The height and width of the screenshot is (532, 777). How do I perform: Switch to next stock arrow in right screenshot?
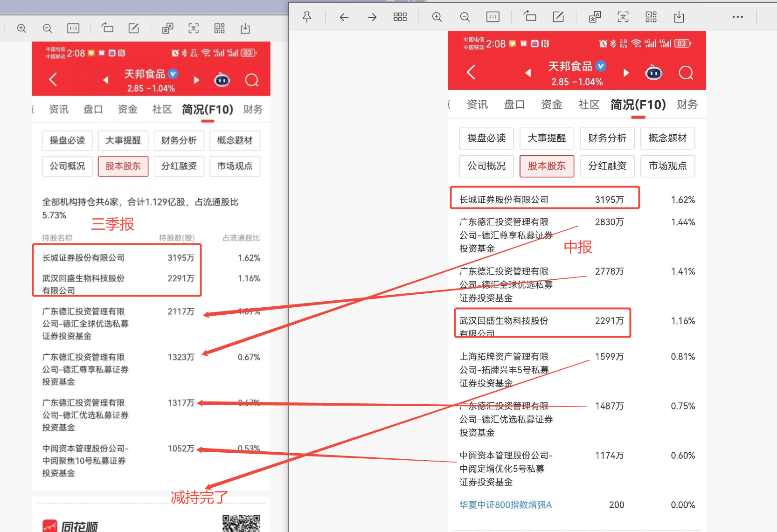[x=626, y=73]
